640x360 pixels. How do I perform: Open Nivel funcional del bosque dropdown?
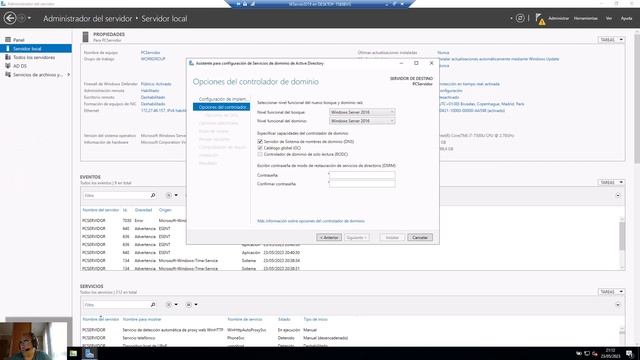(x=362, y=112)
